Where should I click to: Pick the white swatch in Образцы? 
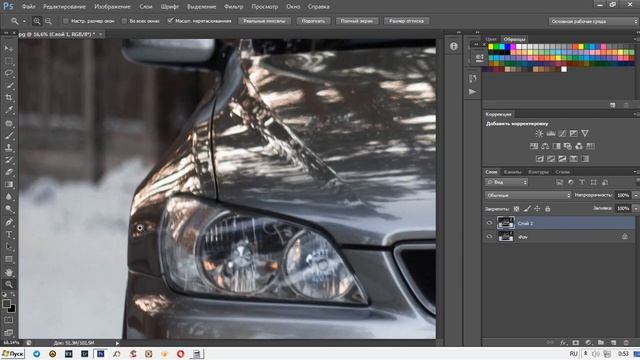tap(564, 69)
